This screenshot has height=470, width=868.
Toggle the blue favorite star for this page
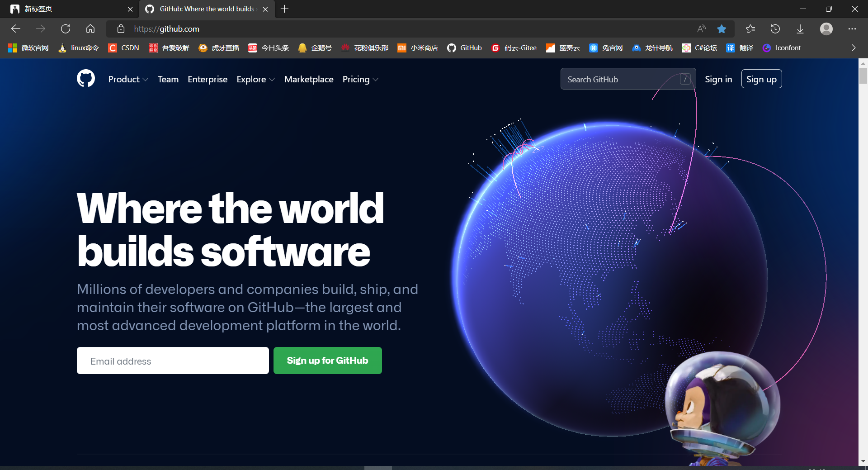point(722,29)
